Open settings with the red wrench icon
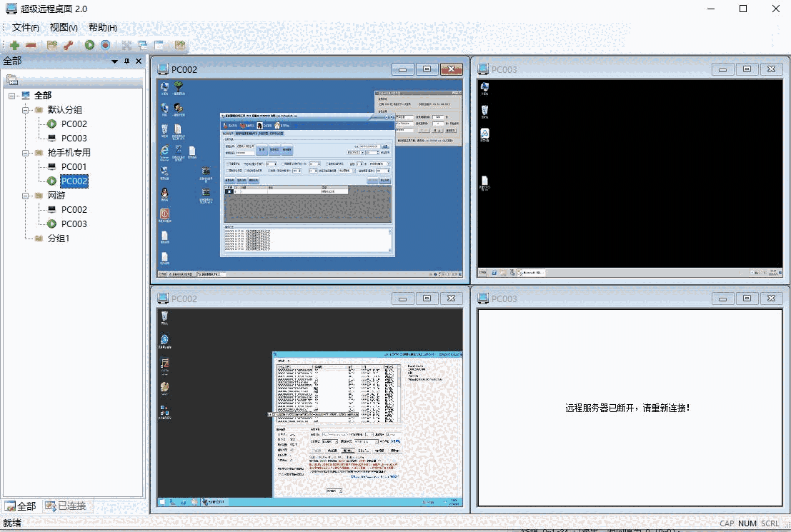Screen dimensions: 791x532 [68, 46]
